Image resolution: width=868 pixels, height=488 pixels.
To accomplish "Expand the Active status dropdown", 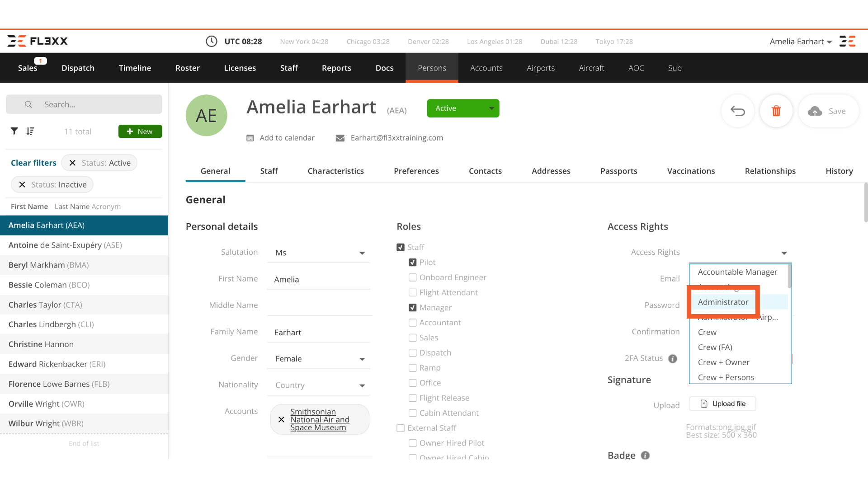I will [492, 108].
